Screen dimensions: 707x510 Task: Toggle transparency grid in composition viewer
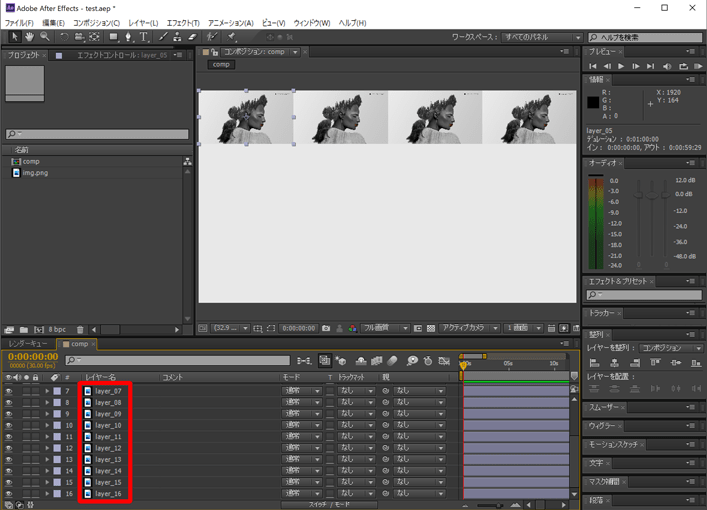point(431,328)
